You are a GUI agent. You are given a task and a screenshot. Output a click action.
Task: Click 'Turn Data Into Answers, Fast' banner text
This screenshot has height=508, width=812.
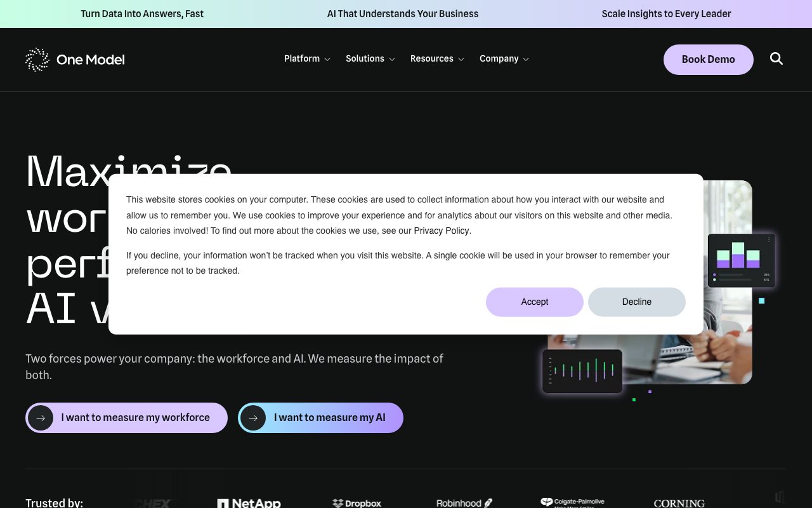pyautogui.click(x=142, y=14)
